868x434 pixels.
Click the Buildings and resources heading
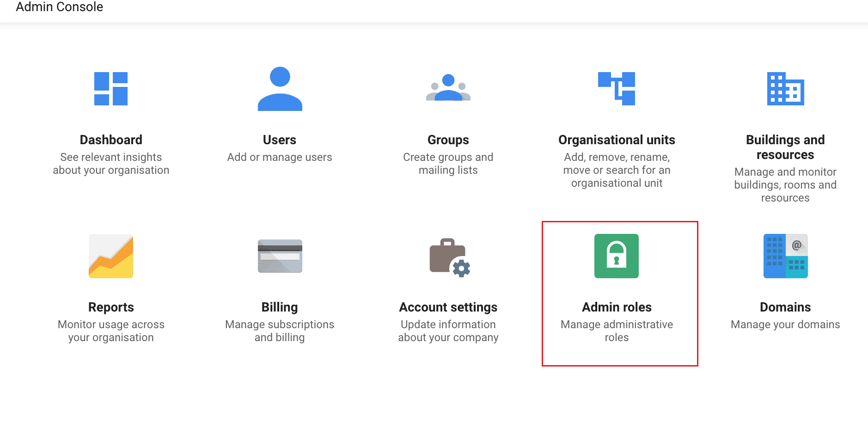click(785, 147)
